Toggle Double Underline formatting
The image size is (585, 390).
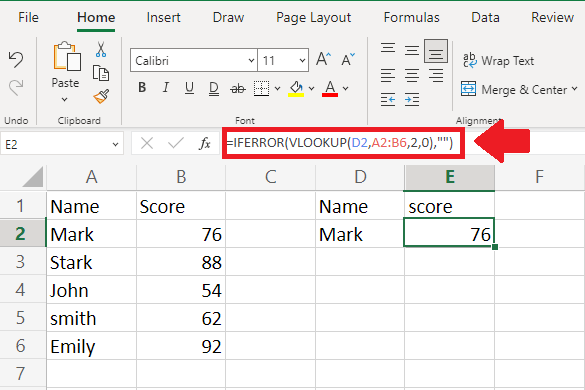[213, 89]
